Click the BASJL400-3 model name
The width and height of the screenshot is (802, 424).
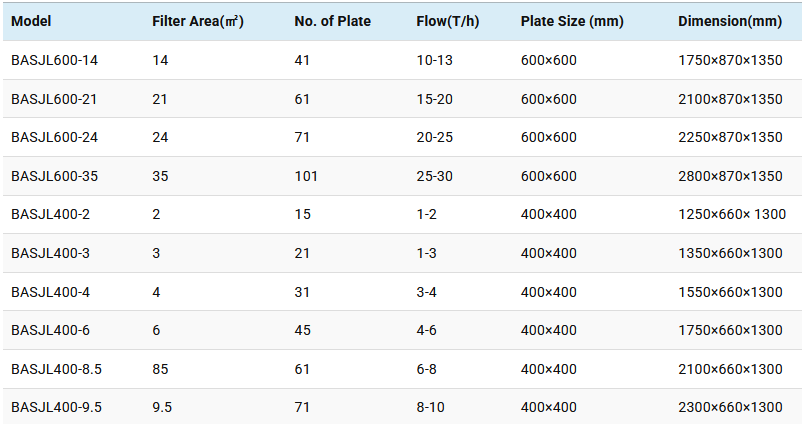point(50,253)
